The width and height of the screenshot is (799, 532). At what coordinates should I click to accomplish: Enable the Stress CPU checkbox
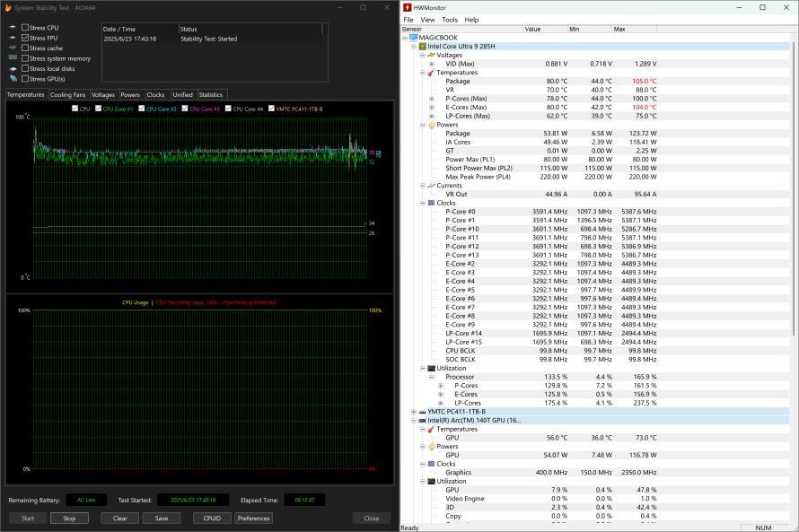pos(25,28)
